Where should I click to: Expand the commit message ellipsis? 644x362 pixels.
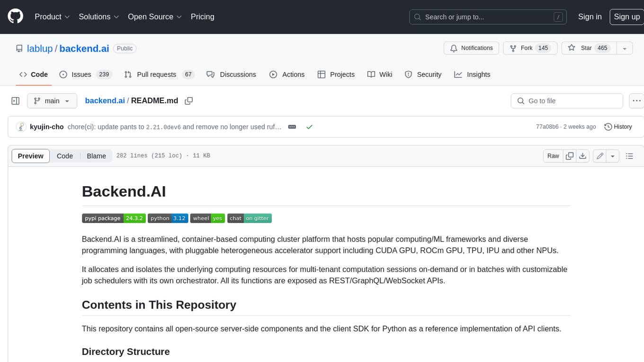click(x=292, y=127)
